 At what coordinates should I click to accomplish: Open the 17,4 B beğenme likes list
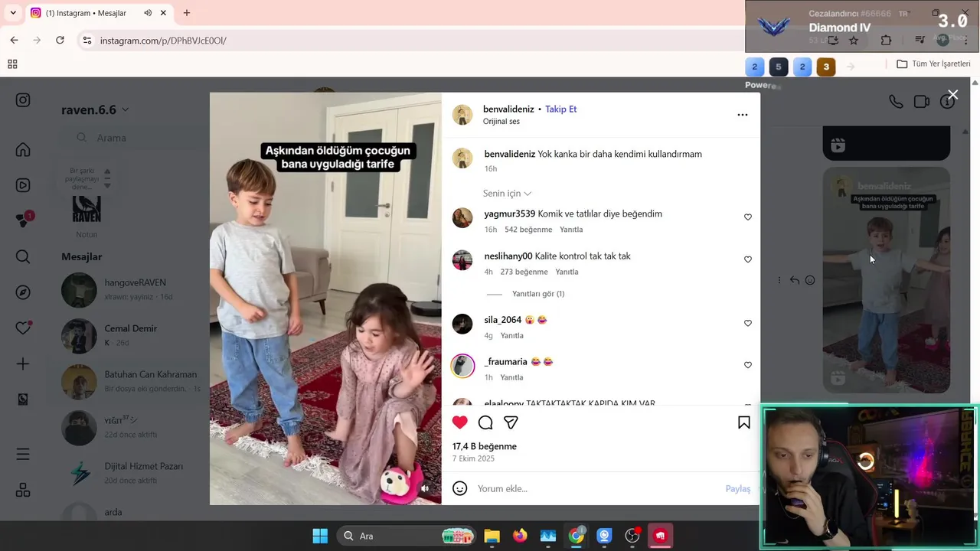click(485, 446)
